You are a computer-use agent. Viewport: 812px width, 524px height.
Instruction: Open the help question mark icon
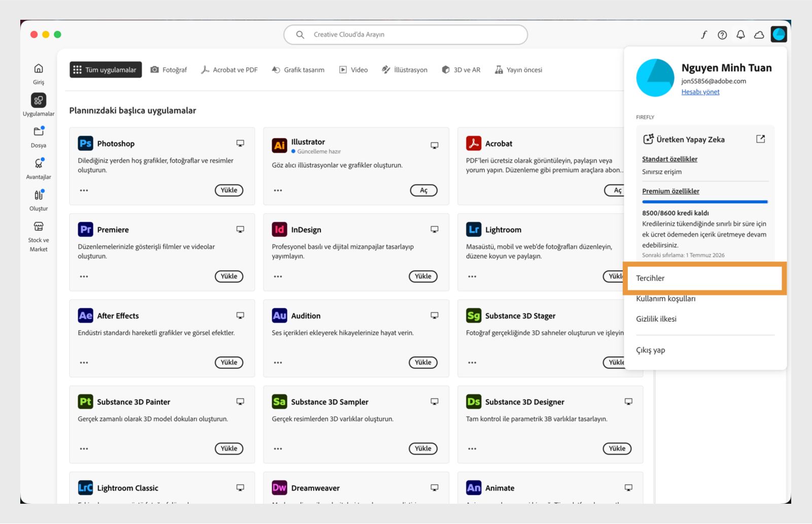pos(722,34)
